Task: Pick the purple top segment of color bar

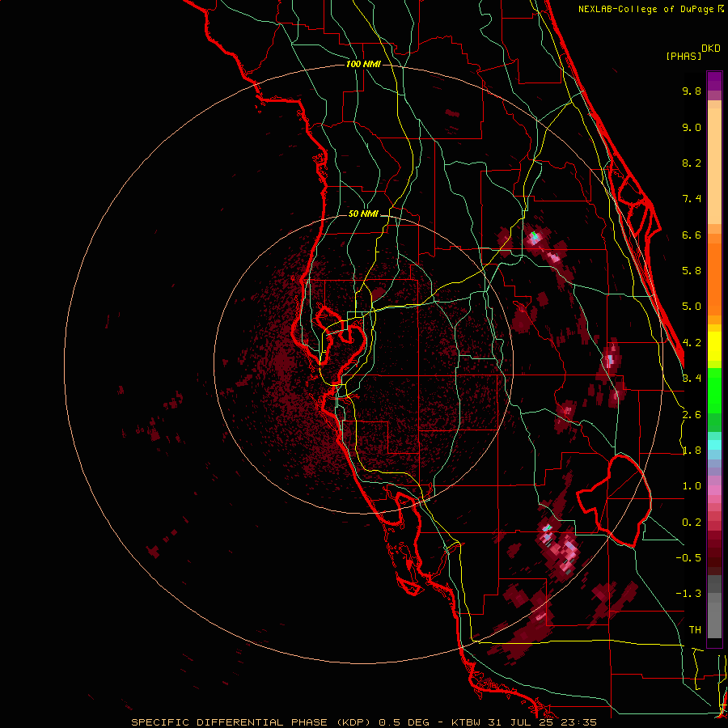Action: coord(714,80)
